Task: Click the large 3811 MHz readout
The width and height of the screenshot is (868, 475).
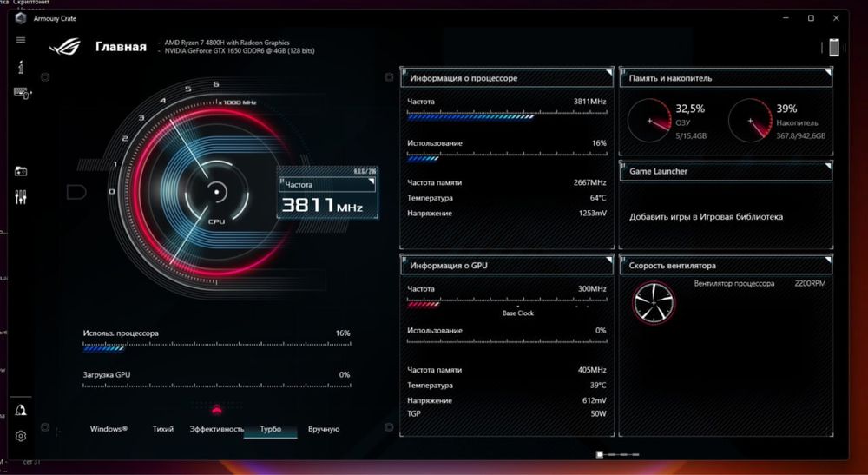Action: [x=322, y=206]
